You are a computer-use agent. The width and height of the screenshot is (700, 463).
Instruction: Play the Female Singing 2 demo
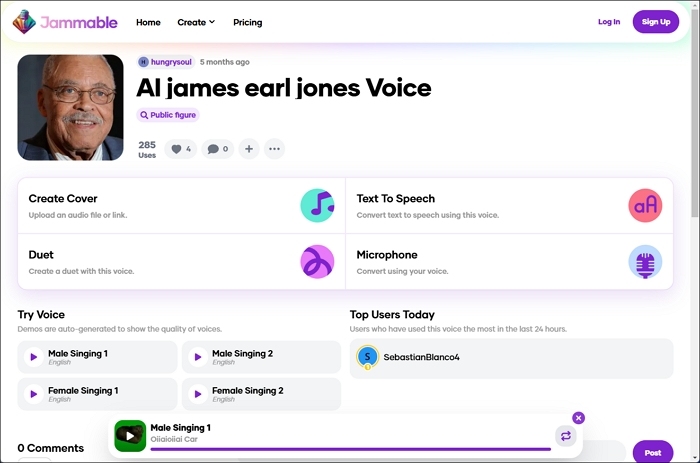[198, 394]
